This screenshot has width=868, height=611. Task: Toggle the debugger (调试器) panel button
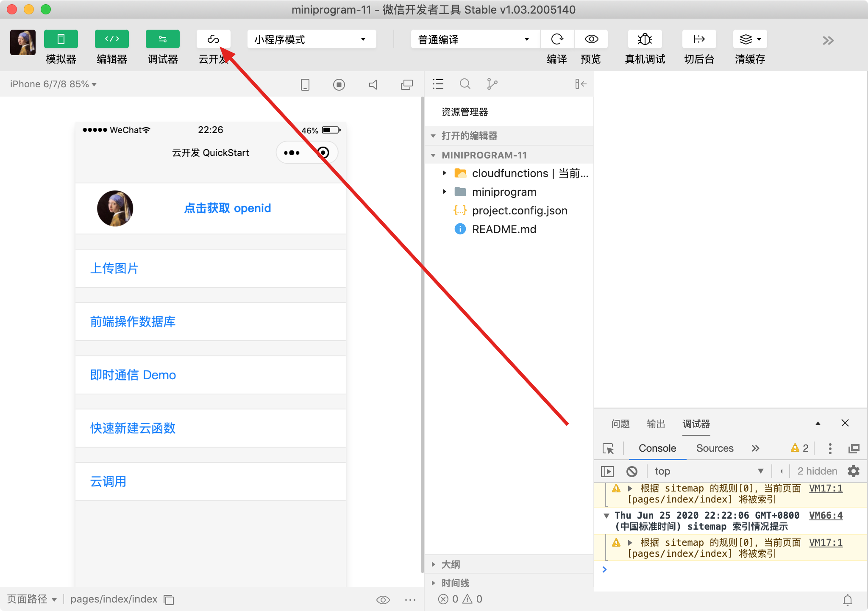[x=163, y=39]
